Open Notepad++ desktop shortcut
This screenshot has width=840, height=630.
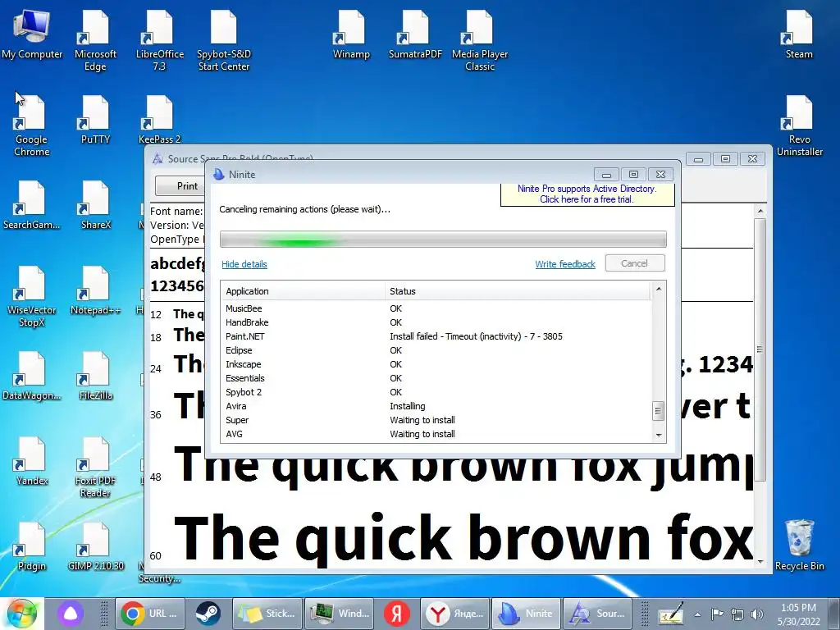tap(95, 291)
